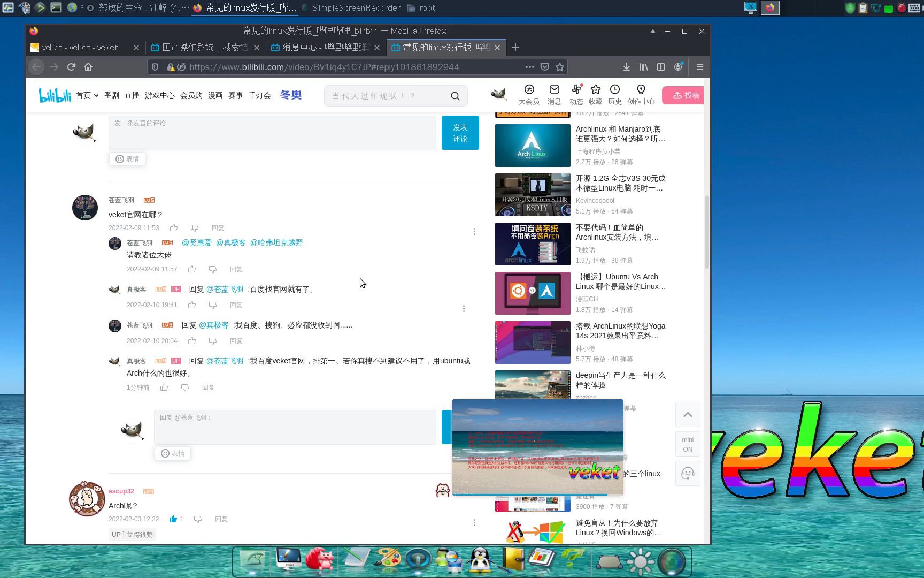Open paint palette icon in dock
This screenshot has height=578, width=924.
point(387,559)
